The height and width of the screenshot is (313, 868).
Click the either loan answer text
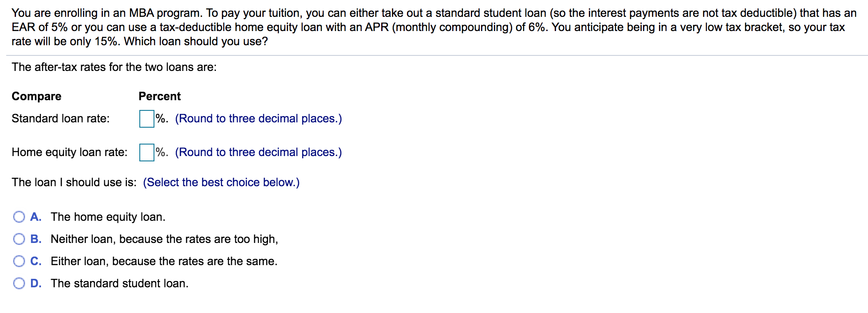[x=164, y=261]
